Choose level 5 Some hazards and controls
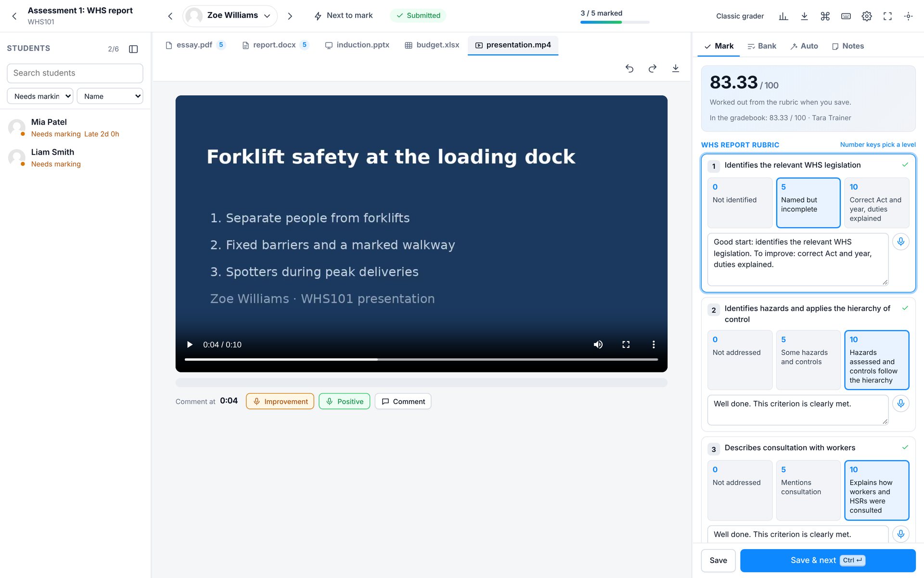The height and width of the screenshot is (578, 924). [x=808, y=360]
